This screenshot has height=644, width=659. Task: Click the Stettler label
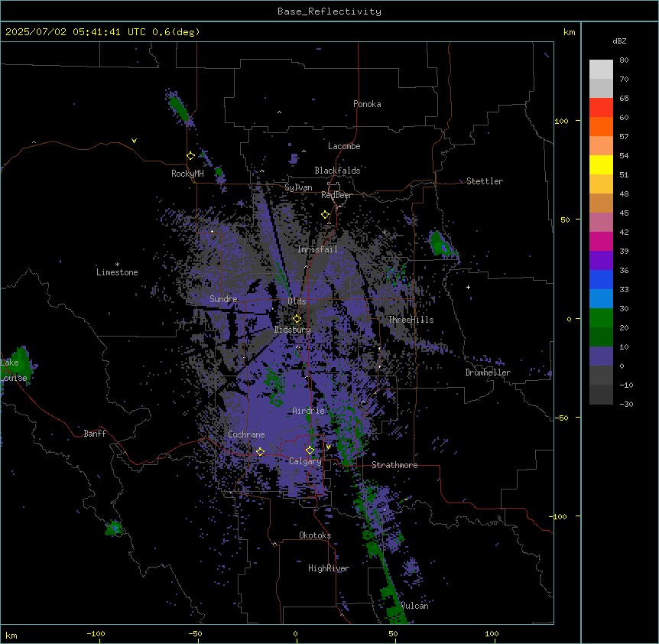485,181
